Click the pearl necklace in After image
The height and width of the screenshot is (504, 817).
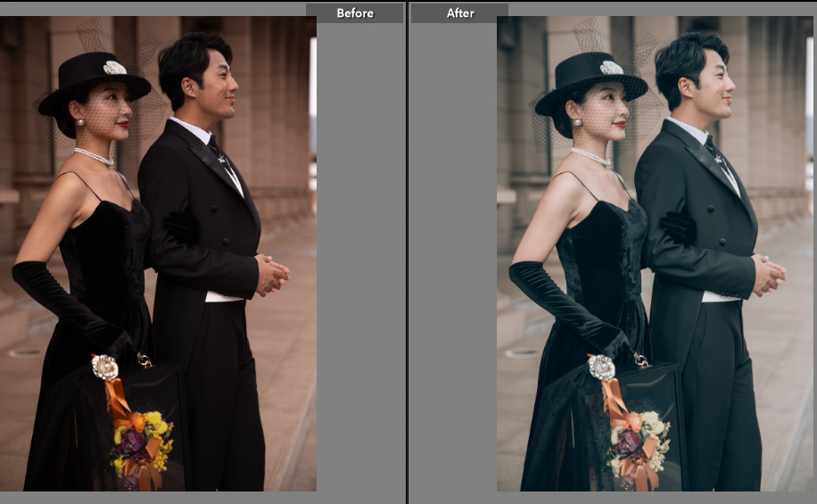coord(590,157)
